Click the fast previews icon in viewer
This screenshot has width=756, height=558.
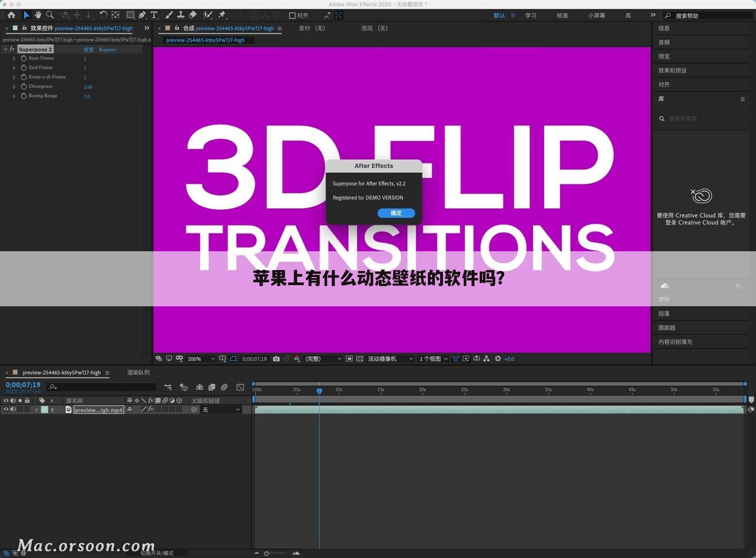click(466, 359)
